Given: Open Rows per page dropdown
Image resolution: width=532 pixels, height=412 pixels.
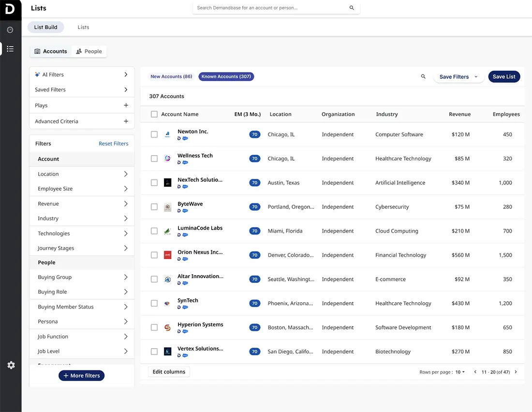Looking at the screenshot, I should tap(460, 372).
